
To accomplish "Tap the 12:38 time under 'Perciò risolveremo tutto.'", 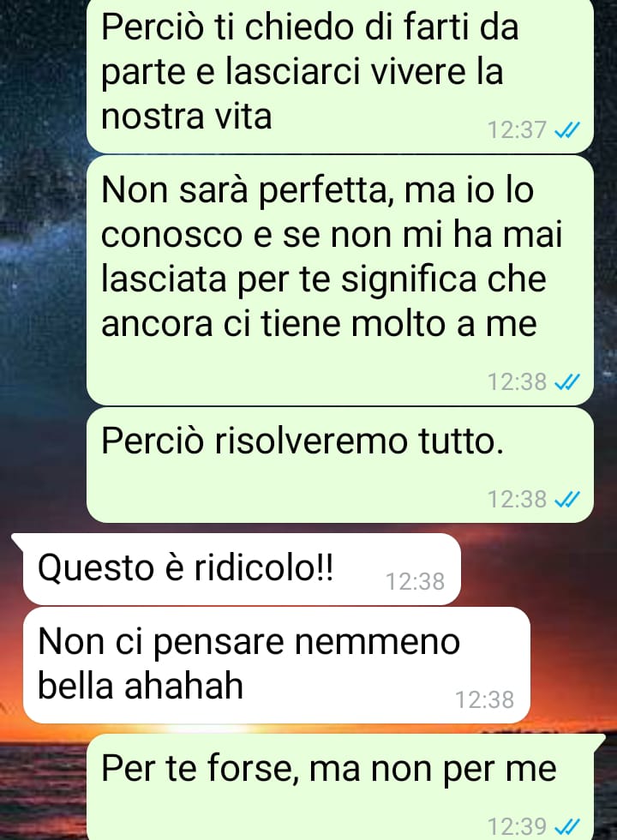I will point(517,499).
